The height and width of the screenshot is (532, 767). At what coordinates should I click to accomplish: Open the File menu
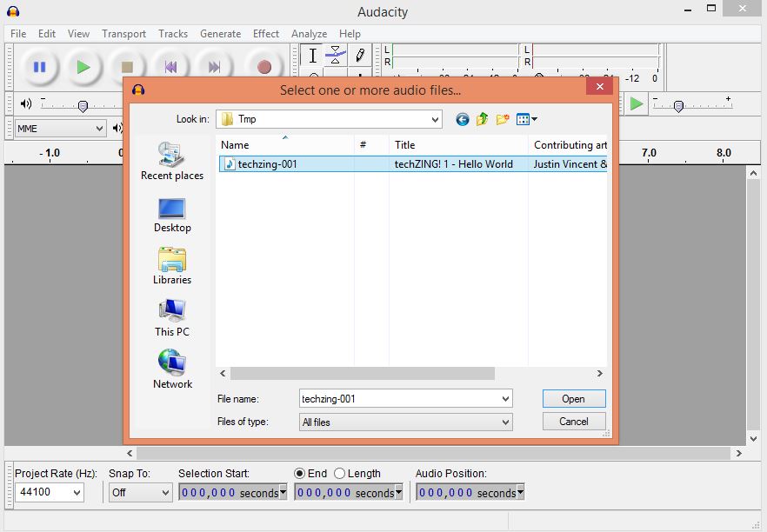click(x=18, y=34)
